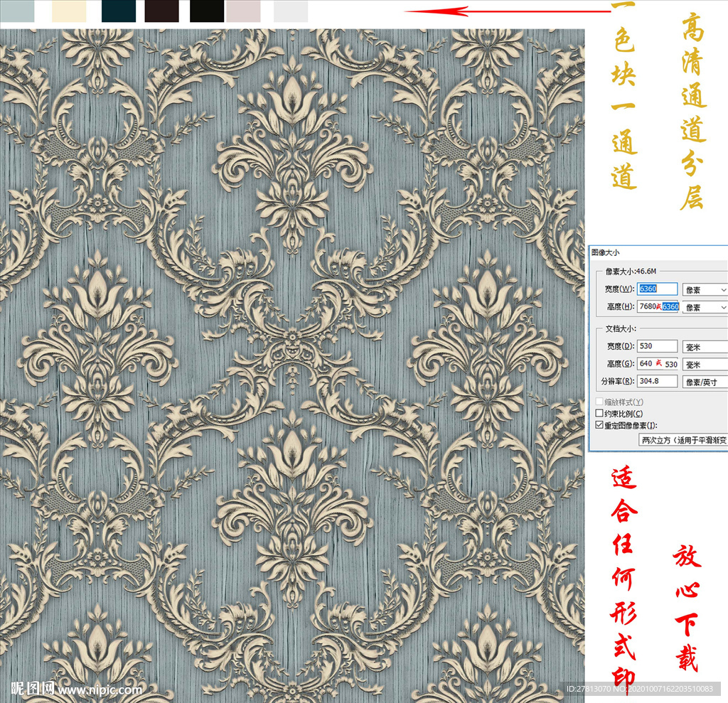Viewport: 728px width, 703px height.
Task: Uncheck the 重定图像像素 checkbox
Action: [x=599, y=425]
